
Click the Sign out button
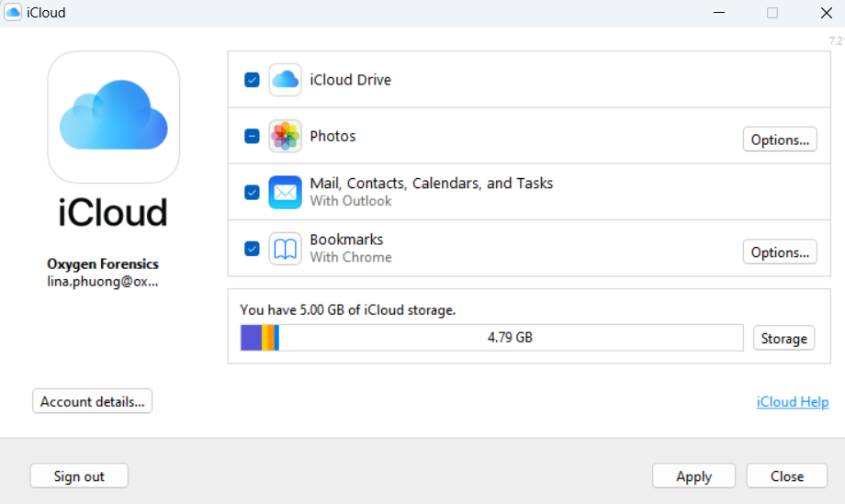(x=79, y=476)
